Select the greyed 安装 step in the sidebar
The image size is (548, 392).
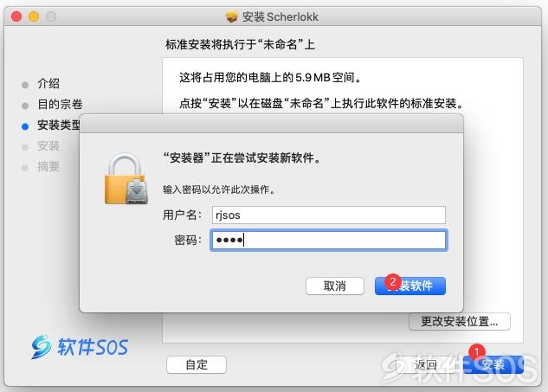coord(48,145)
